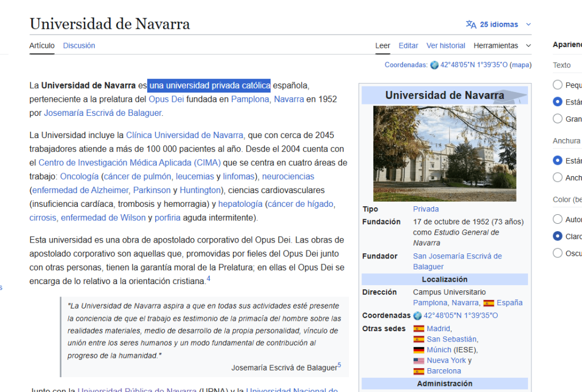Click the Germany flag beside Múnich
Image resolution: width=582 pixels, height=392 pixels.
click(x=419, y=350)
